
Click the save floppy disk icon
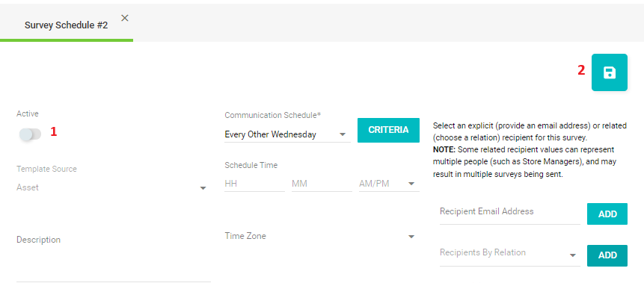(x=609, y=72)
